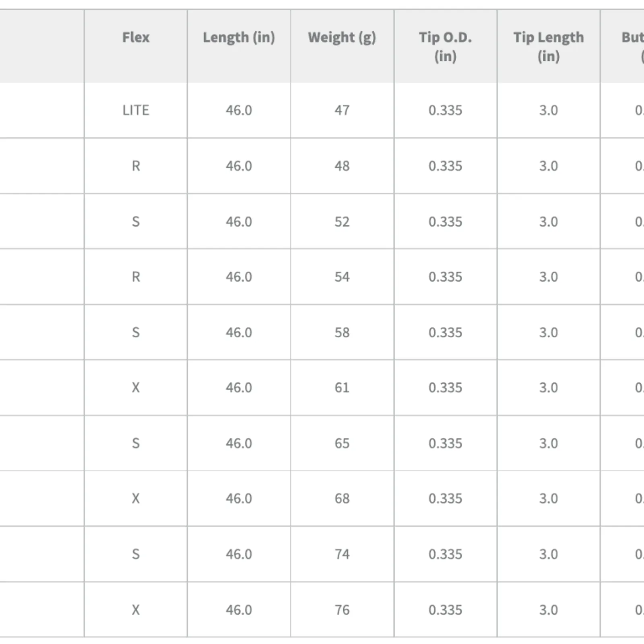This screenshot has height=644, width=644.
Task: Click the Length (in) column header
Action: (x=239, y=46)
